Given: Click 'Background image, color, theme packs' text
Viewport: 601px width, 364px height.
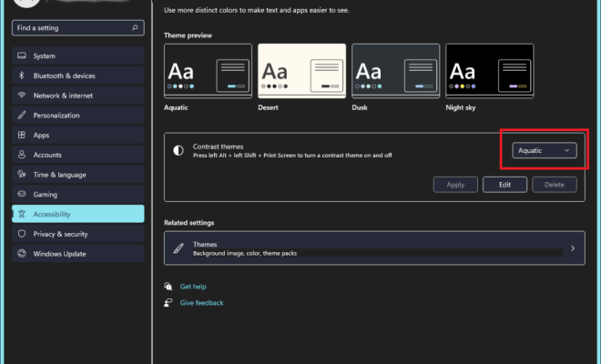Looking at the screenshot, I should (245, 253).
